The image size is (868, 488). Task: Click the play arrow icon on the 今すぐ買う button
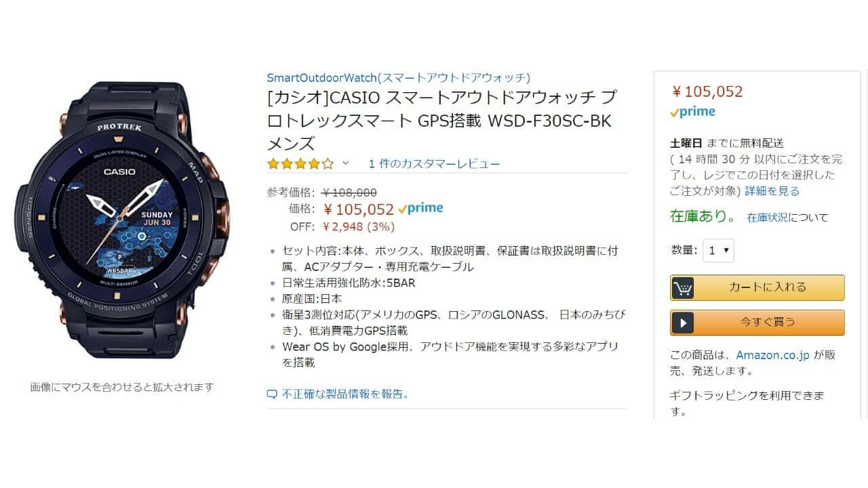(683, 323)
